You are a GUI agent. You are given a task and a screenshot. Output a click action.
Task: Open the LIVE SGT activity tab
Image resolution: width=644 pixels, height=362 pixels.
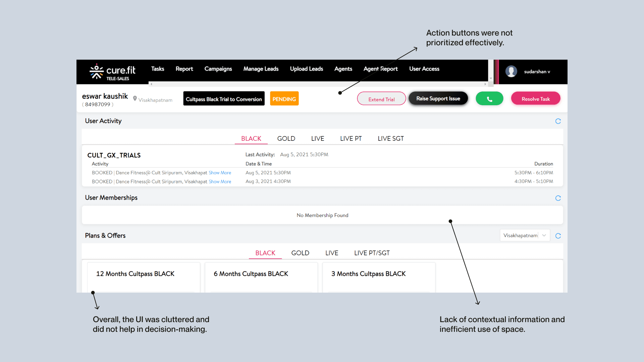pyautogui.click(x=391, y=138)
